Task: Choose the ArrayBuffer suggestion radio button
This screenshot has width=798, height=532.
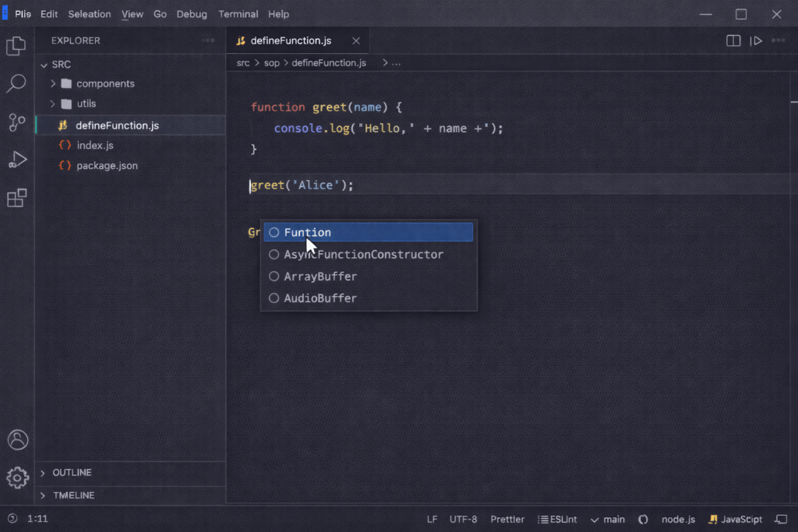Action: tap(274, 276)
